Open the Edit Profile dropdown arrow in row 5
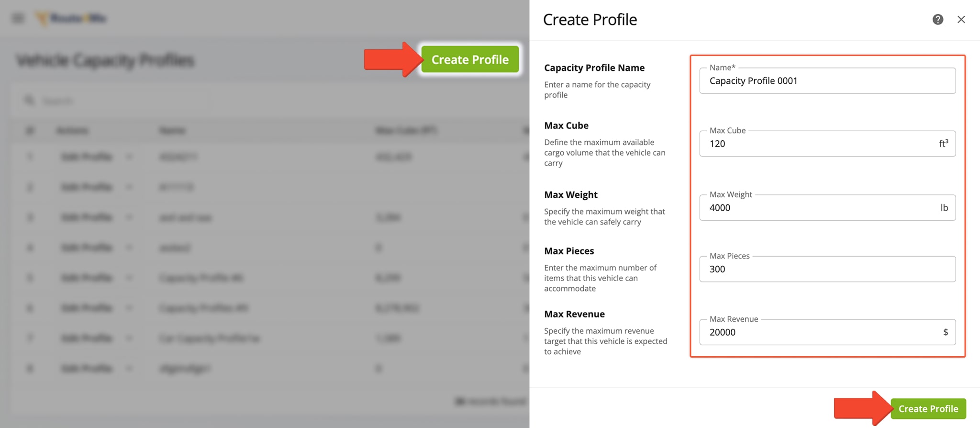Screen dimensions: 980x428 point(129,278)
